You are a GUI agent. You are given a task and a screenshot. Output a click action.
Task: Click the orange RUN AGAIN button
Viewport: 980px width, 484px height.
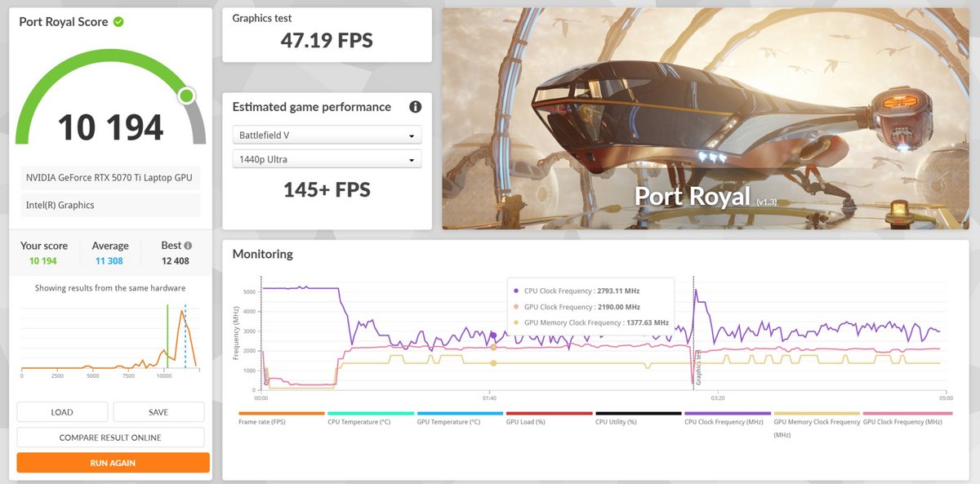(114, 463)
